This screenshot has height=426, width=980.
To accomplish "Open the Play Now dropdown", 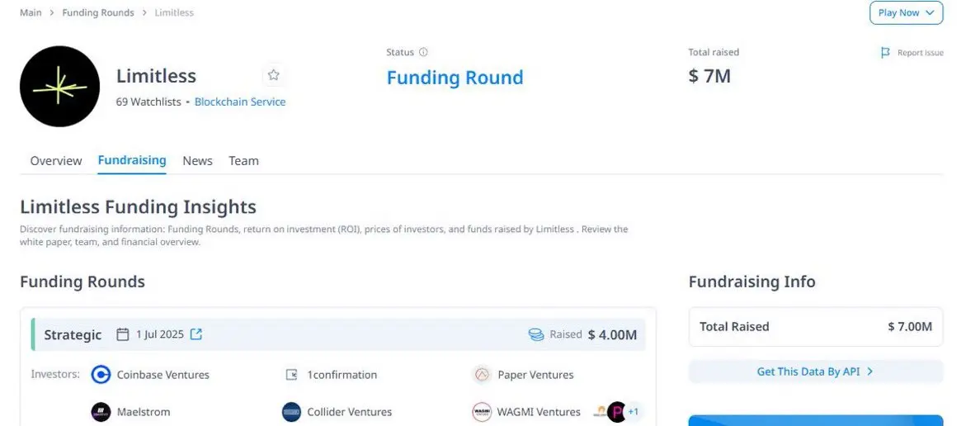I will click(x=906, y=12).
